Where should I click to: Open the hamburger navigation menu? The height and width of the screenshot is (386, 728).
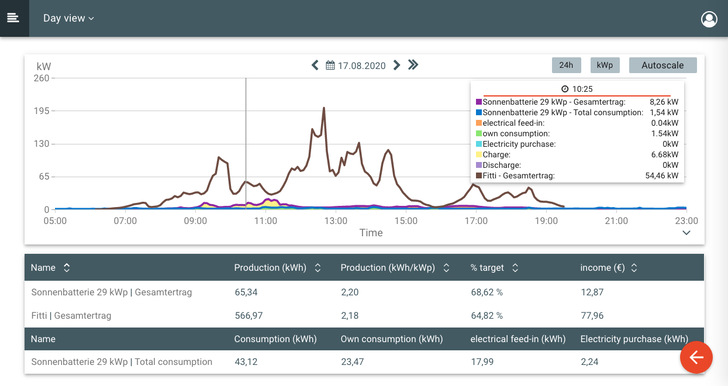point(13,18)
